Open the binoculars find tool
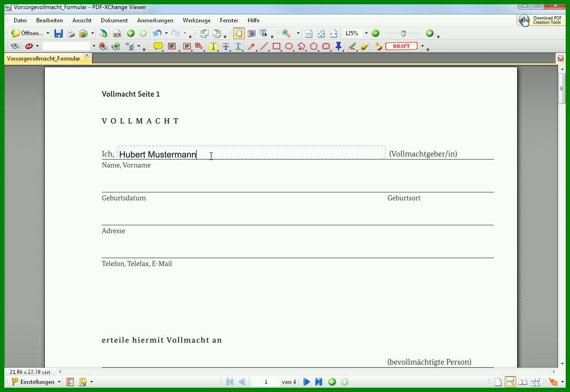Viewport: 570px width, 392px height. (x=15, y=46)
